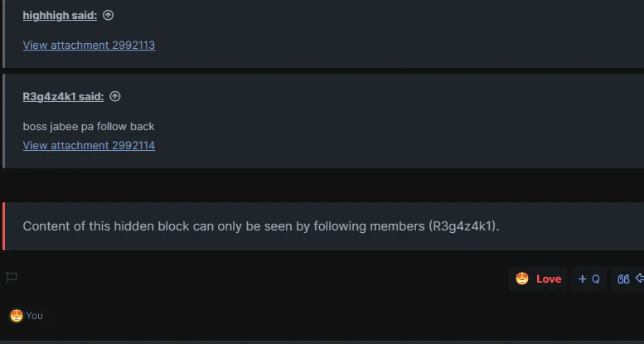Viewport: 644px width, 344px height.
Task: Click the double quotation marks reply icon
Action: (623, 279)
